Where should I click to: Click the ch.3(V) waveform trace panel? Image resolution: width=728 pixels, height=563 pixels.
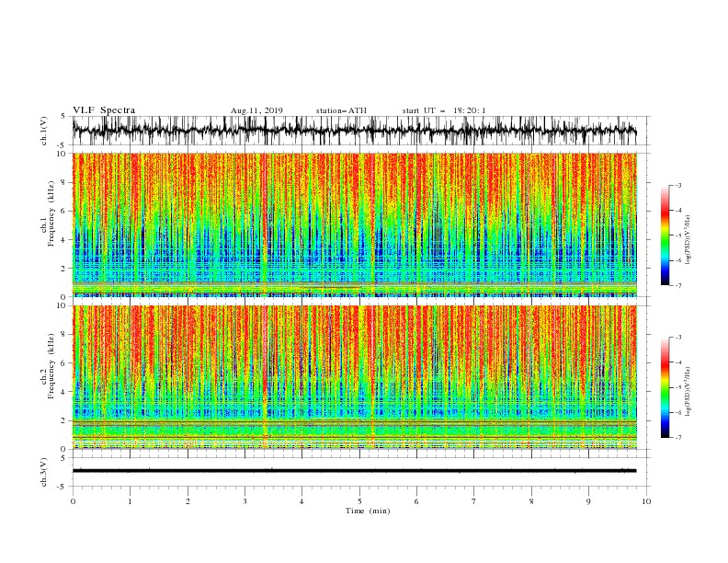[x=360, y=472]
